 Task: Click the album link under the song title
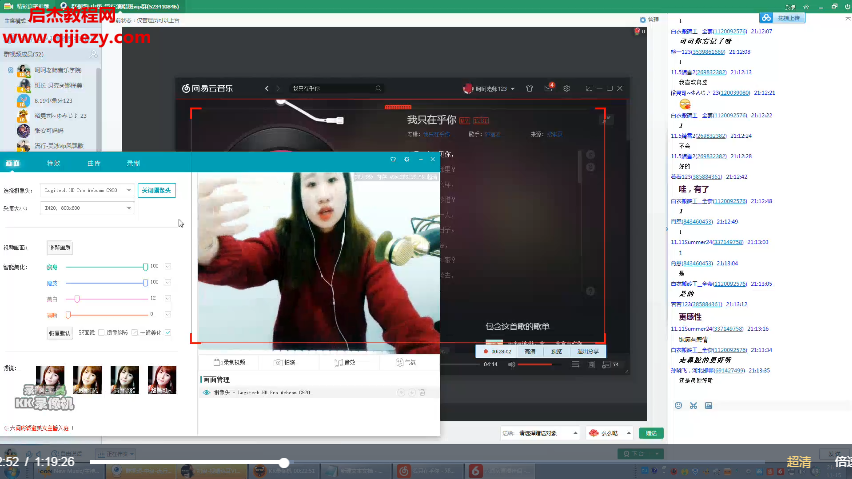coord(436,134)
